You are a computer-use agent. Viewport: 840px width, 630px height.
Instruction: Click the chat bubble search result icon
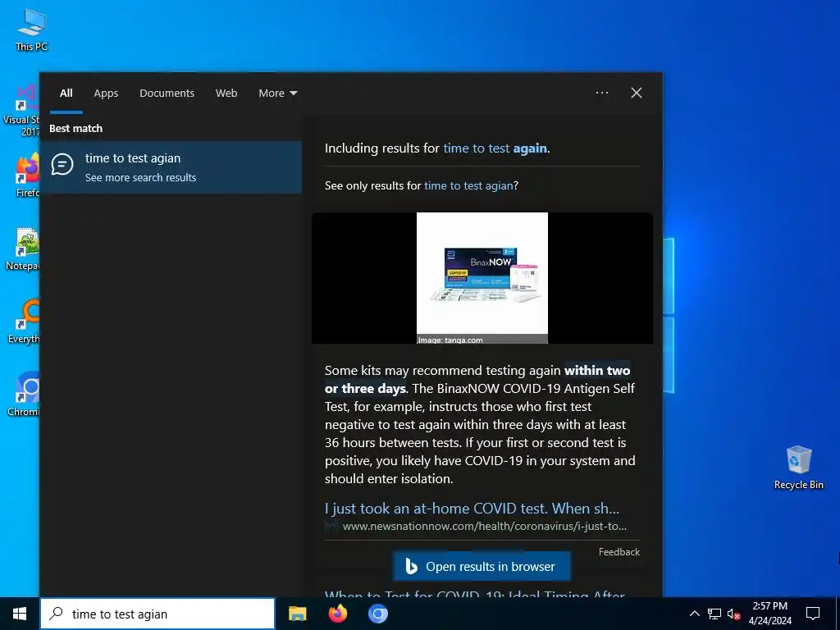(x=62, y=164)
